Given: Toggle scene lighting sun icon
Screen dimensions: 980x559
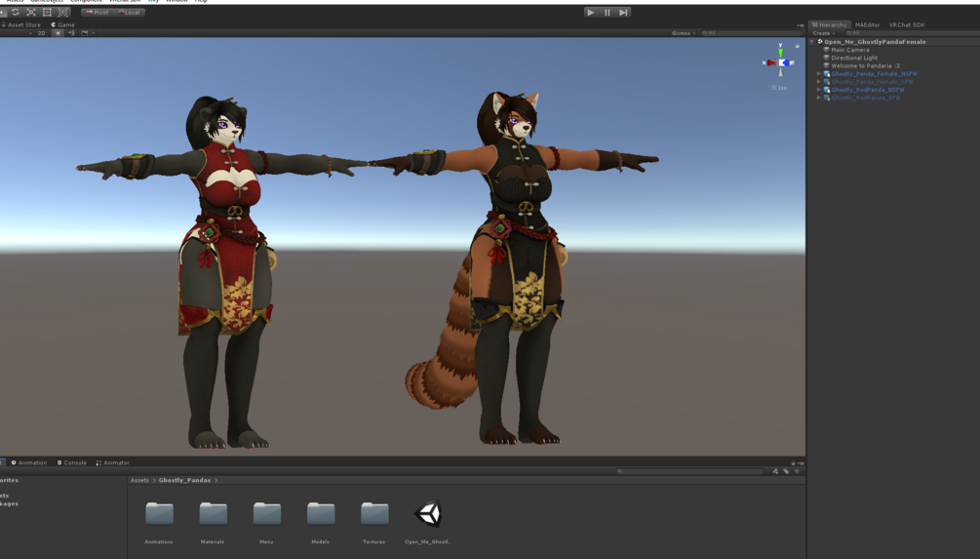Looking at the screenshot, I should coord(59,33).
